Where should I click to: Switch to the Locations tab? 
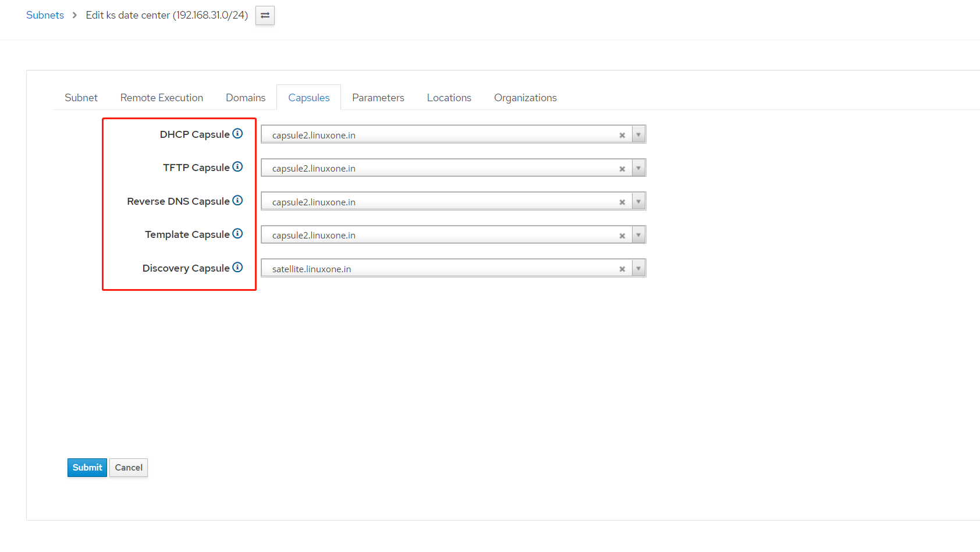449,98
